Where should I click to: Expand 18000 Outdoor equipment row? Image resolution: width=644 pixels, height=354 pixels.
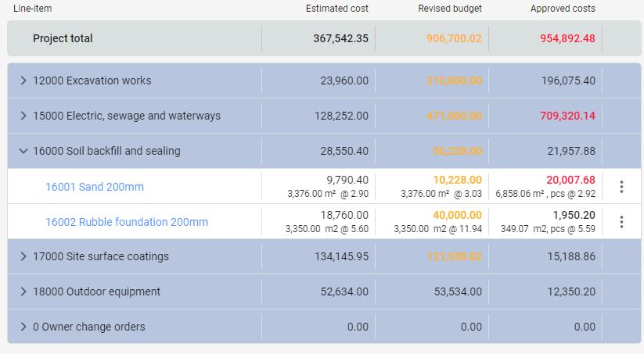23,291
